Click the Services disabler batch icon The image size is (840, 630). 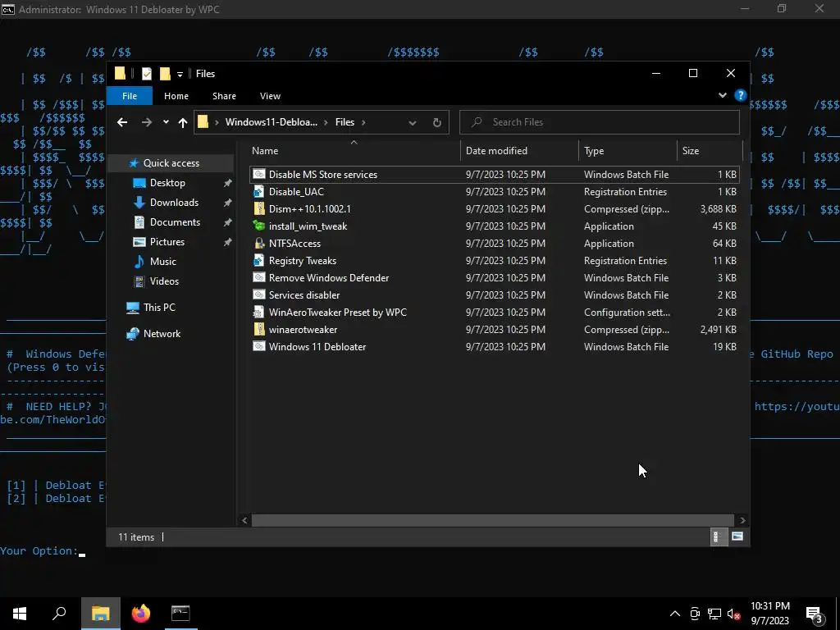click(258, 294)
